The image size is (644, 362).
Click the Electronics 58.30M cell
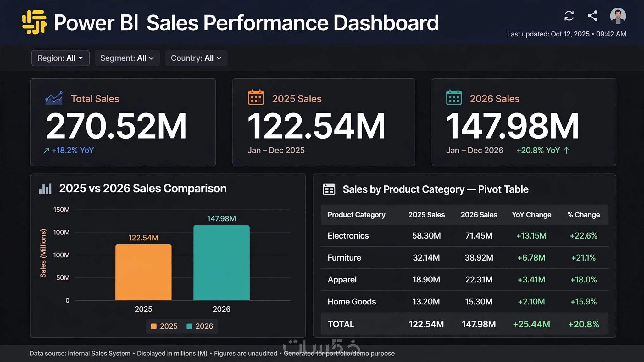pyautogui.click(x=426, y=236)
